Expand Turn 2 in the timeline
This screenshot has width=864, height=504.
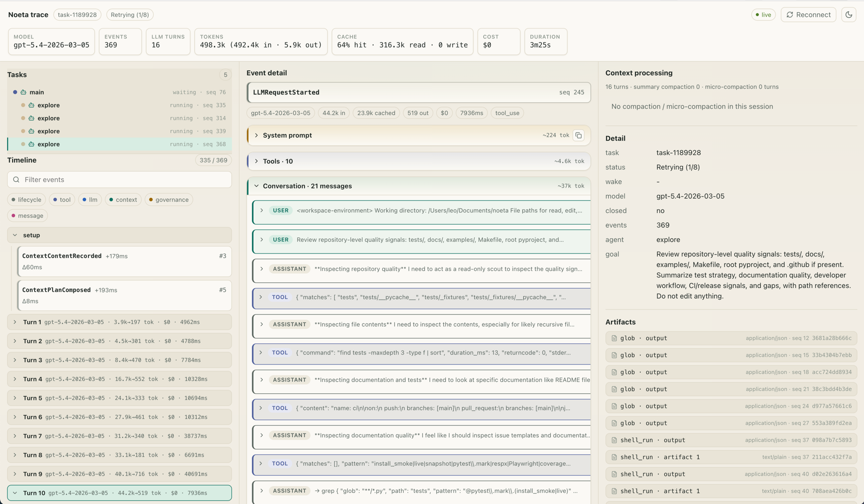point(120,341)
